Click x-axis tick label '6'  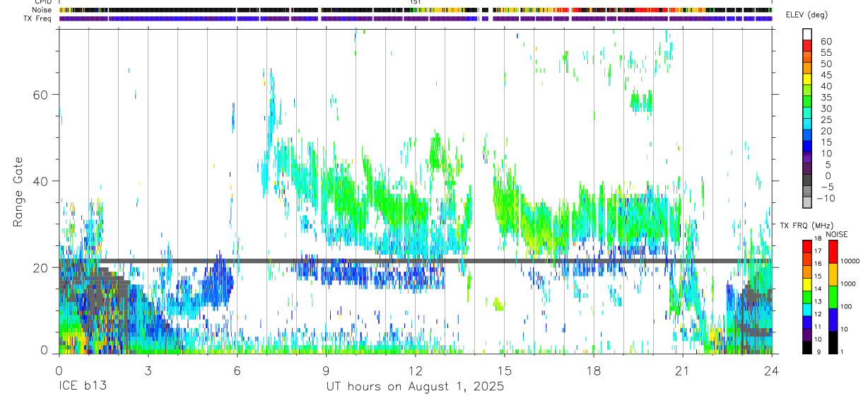point(237,370)
